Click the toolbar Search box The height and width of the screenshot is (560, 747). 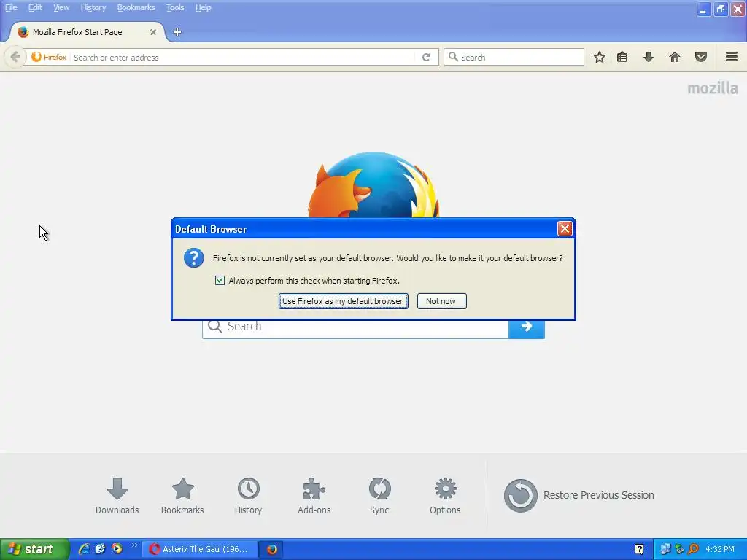(x=514, y=57)
